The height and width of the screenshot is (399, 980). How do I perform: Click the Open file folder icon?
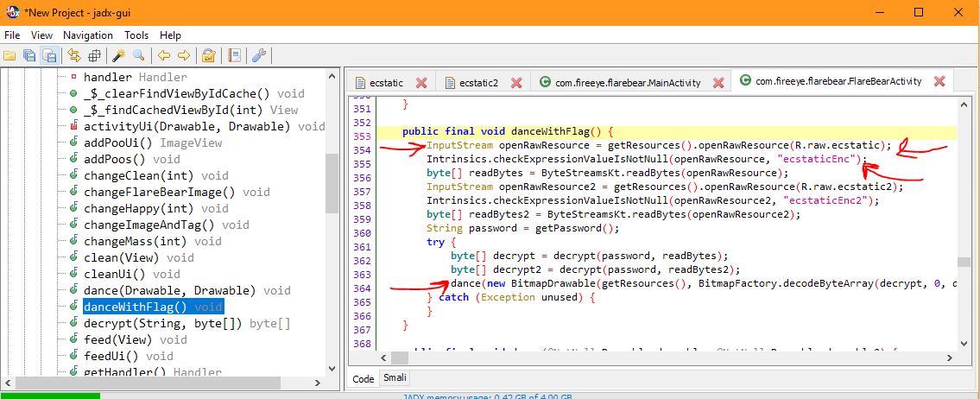point(10,56)
